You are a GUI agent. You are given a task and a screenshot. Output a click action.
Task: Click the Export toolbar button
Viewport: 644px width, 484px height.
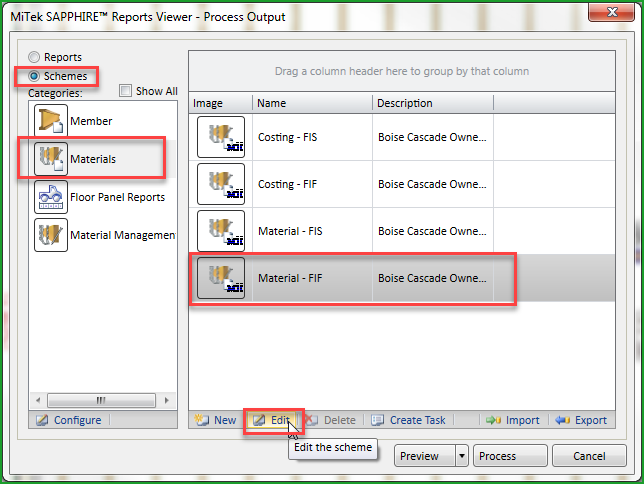pyautogui.click(x=581, y=420)
